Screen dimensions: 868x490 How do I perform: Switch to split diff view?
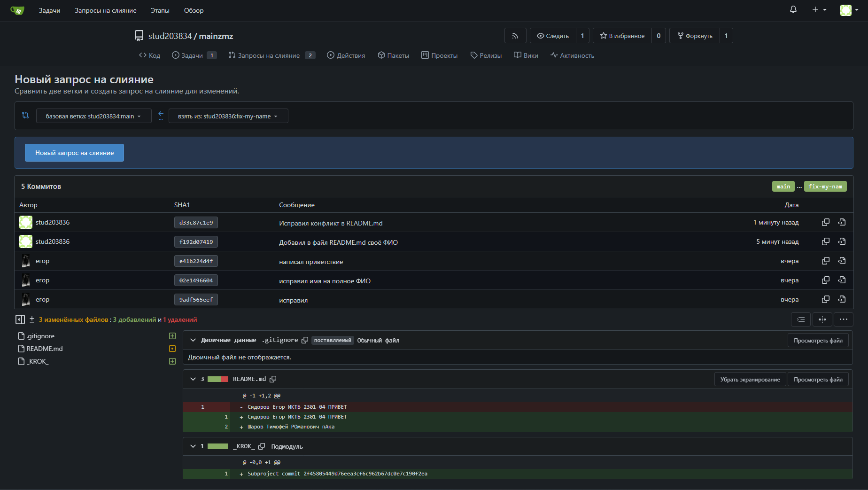pos(822,319)
